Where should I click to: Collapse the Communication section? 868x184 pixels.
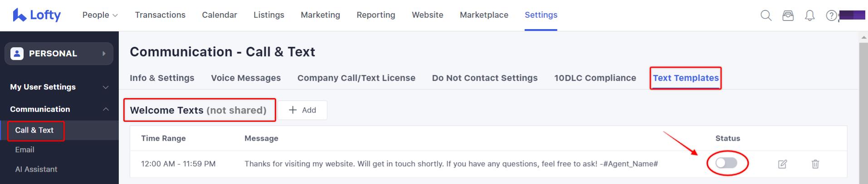tap(59, 109)
